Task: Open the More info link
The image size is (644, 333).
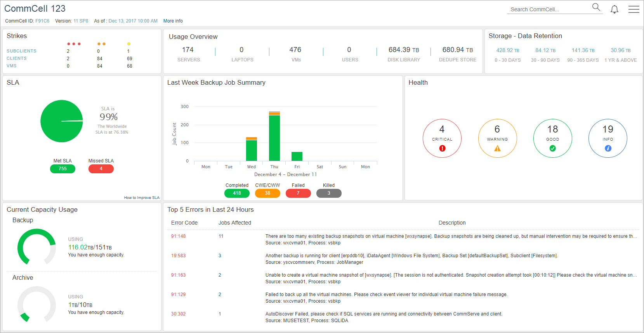Action: coord(173,21)
